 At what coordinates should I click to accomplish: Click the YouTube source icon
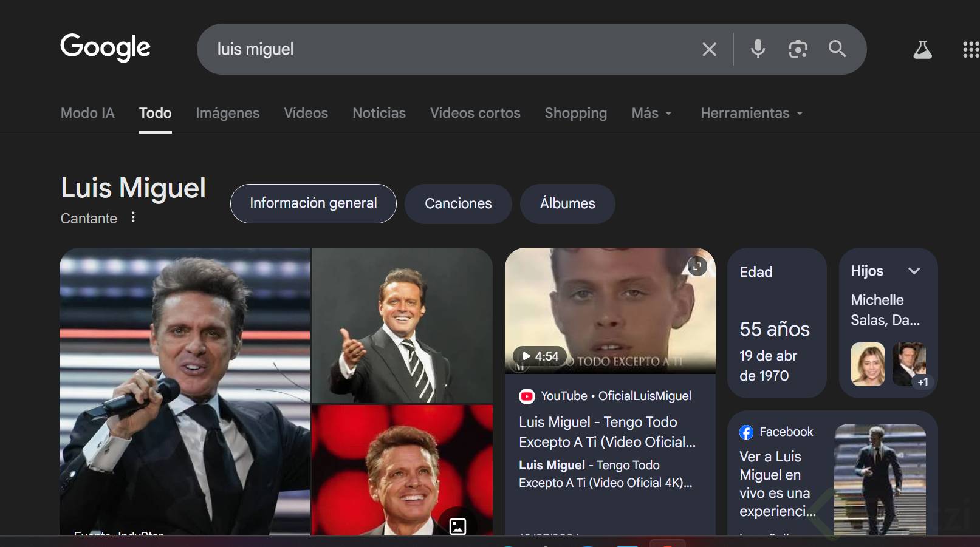click(527, 396)
